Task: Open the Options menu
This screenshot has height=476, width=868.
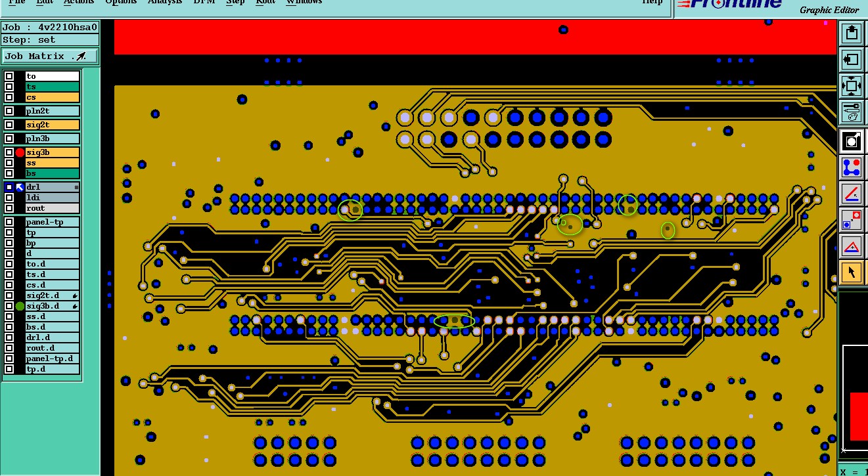Action: (121, 2)
